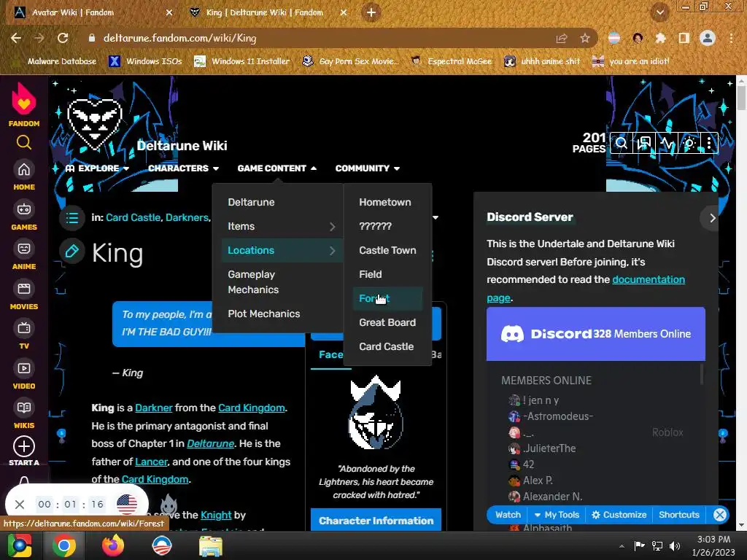Click Shortcuts in bottom toolbar

[x=679, y=515]
